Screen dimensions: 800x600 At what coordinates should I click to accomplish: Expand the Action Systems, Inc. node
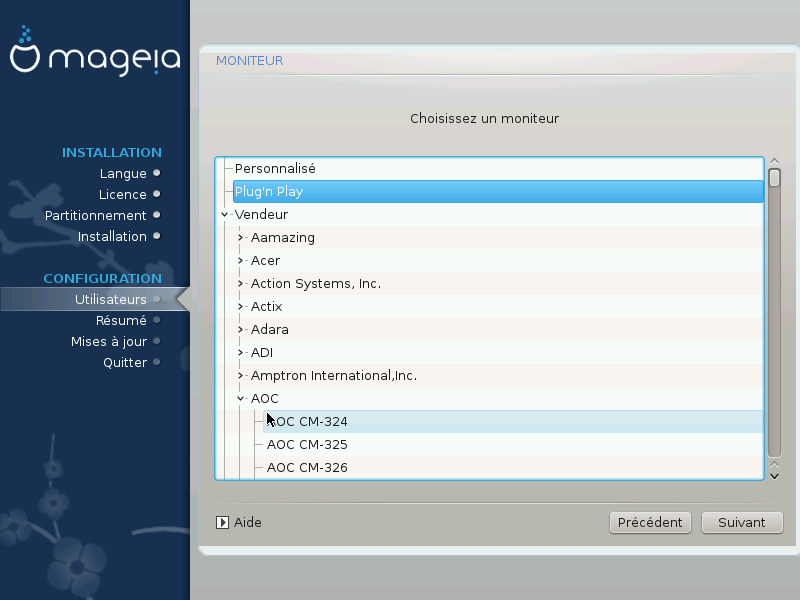pyautogui.click(x=240, y=284)
